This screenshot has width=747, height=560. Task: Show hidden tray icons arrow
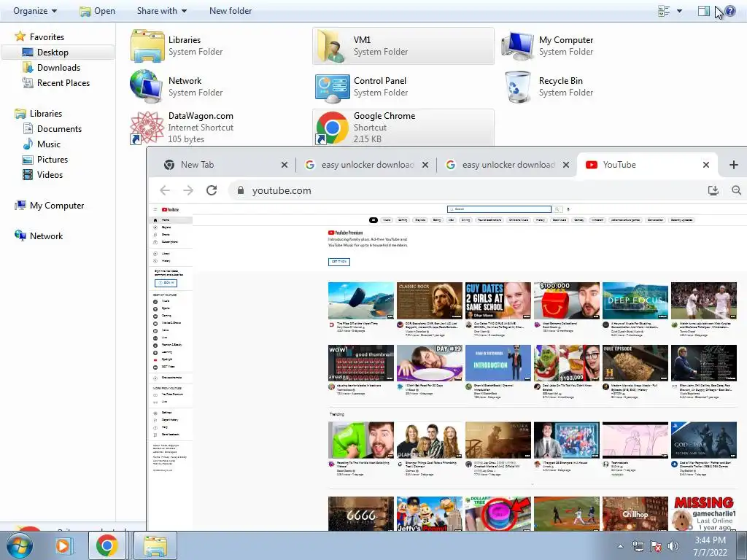620,546
